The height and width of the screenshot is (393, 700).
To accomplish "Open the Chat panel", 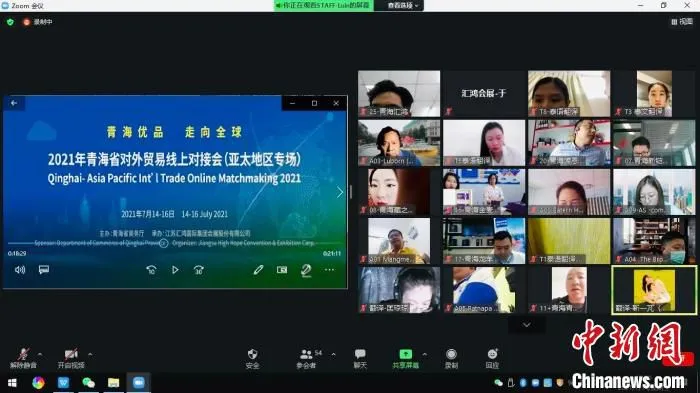I will (x=360, y=358).
